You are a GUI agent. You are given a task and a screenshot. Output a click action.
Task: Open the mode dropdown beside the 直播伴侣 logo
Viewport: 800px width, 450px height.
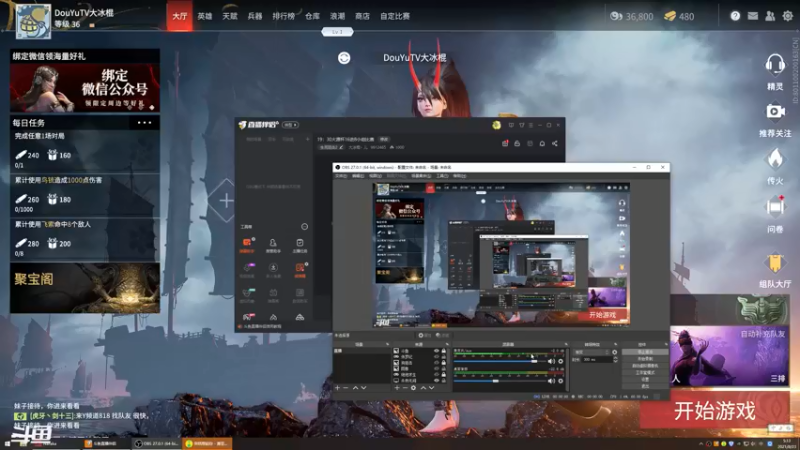tap(291, 125)
